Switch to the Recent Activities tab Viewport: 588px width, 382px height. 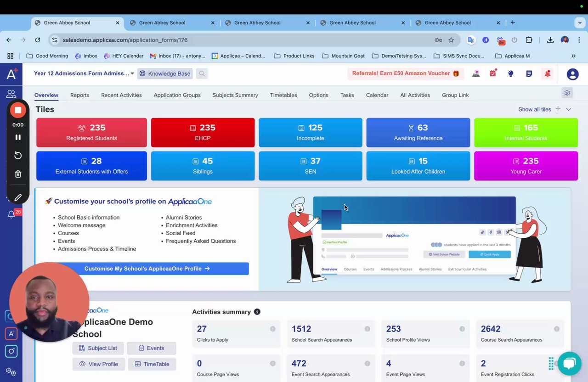point(121,95)
